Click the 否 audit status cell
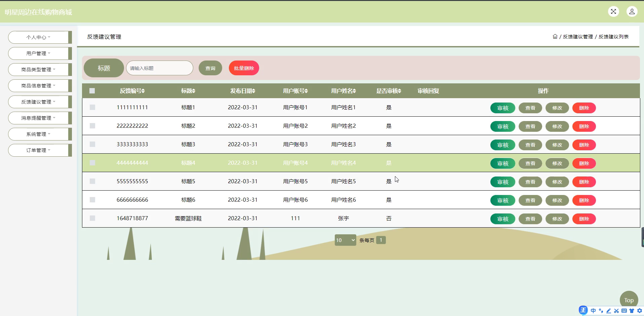This screenshot has width=644, height=316. [x=389, y=218]
